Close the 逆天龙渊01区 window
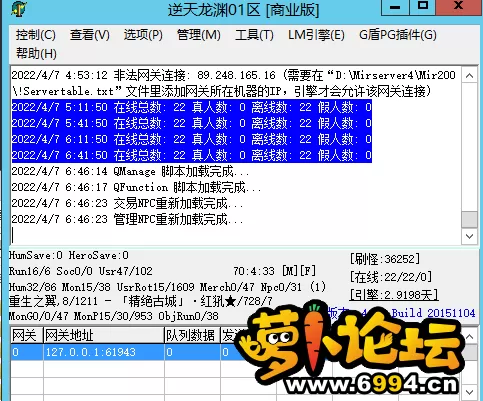Image resolution: width=483 pixels, height=401 pixels. coord(459,7)
